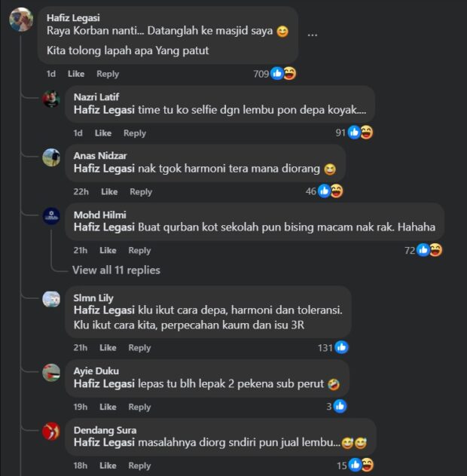The height and width of the screenshot is (476, 467).
Task: Like Anas Nidzar's reply
Action: click(x=109, y=191)
